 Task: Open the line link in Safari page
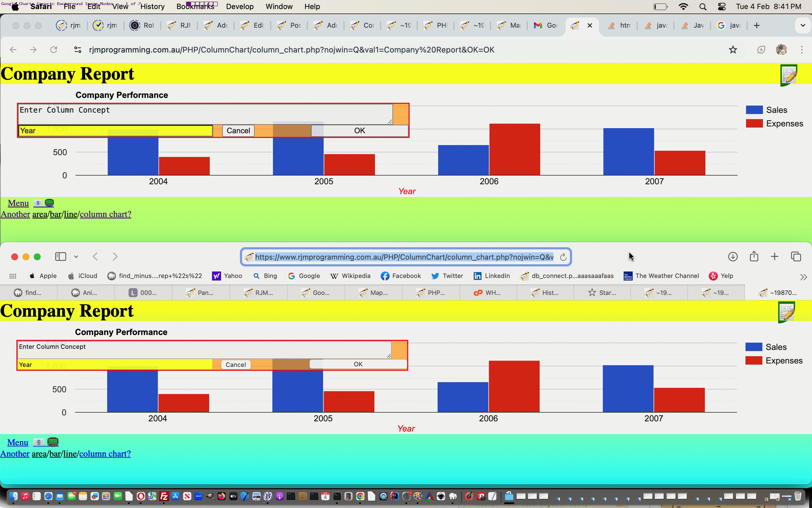pos(70,454)
